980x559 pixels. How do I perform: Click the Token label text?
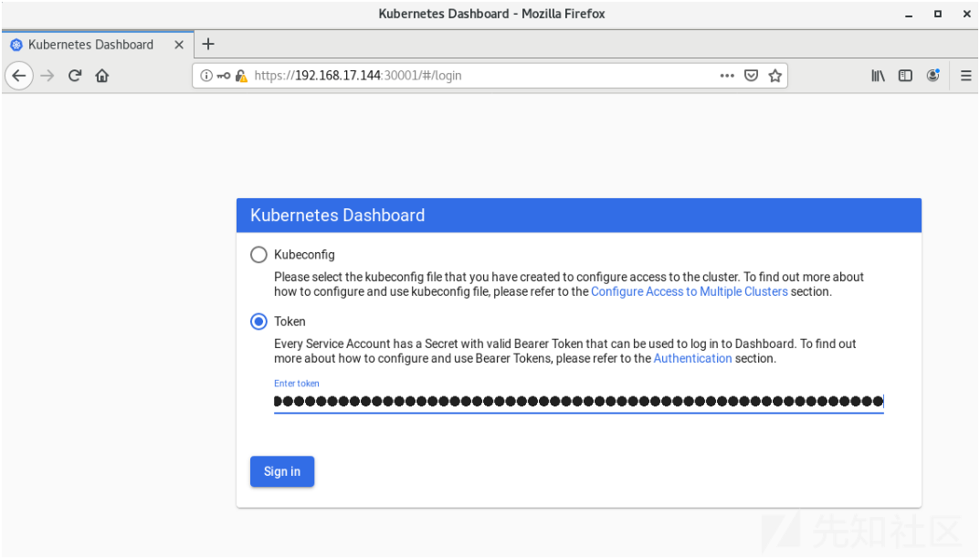click(x=290, y=322)
